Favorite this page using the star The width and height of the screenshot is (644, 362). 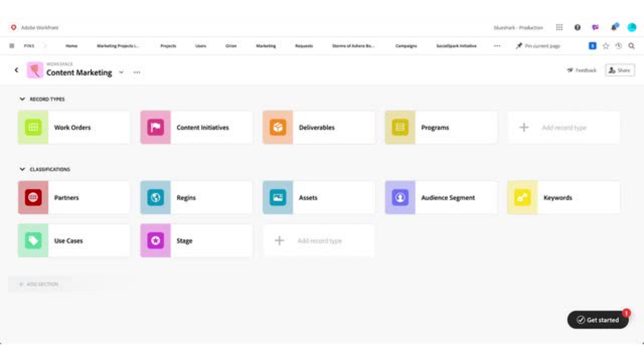[606, 46]
